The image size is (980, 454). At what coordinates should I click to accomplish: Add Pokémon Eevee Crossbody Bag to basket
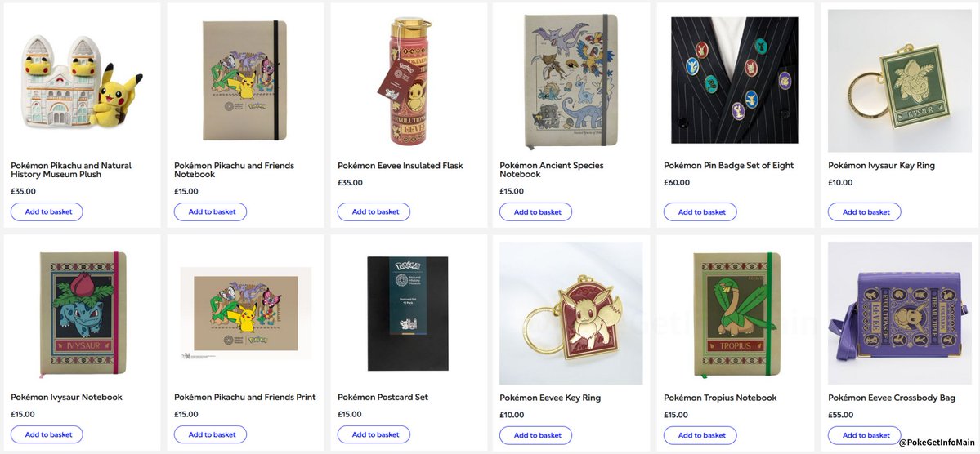tap(865, 435)
